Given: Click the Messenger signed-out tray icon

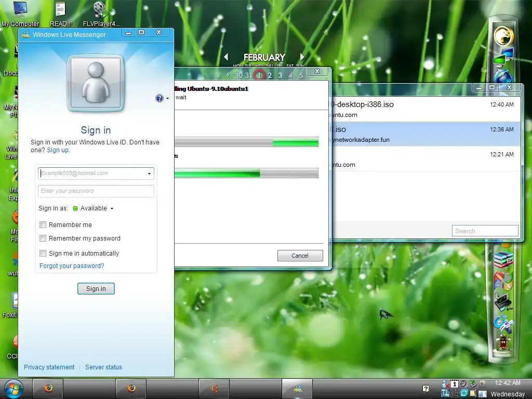Looking at the screenshot, I should tap(445, 384).
